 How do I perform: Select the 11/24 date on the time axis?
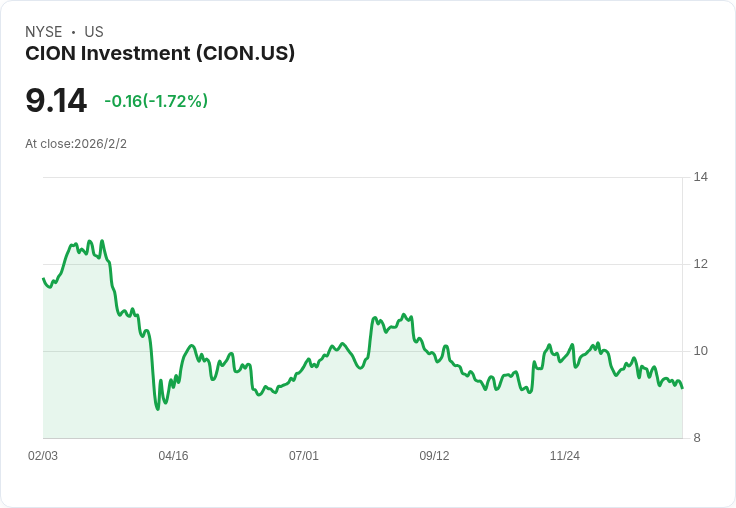(x=565, y=456)
